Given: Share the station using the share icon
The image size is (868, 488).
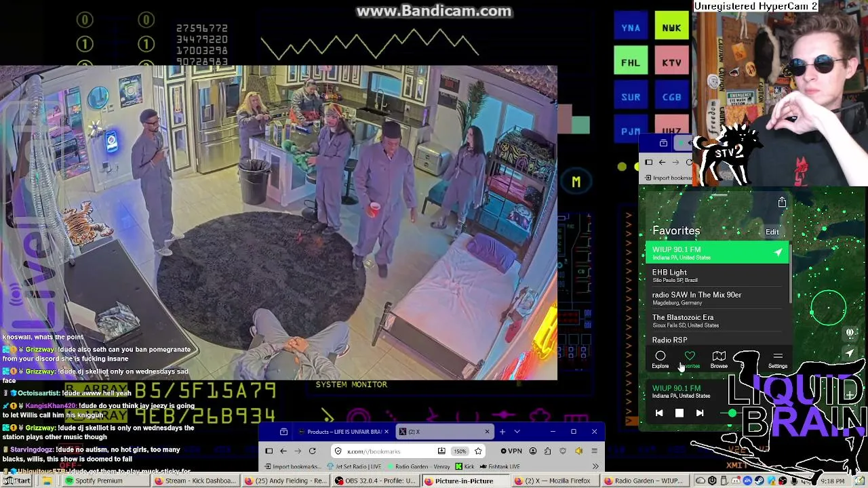Looking at the screenshot, I should point(782,202).
